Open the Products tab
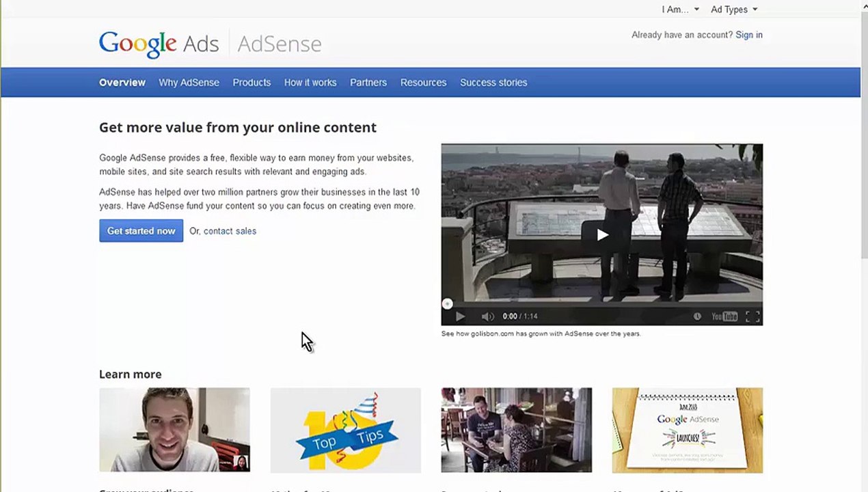868x492 pixels. pos(252,83)
